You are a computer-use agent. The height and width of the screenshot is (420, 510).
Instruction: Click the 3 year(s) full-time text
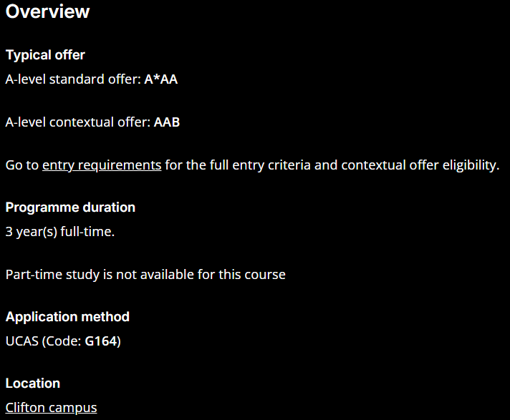click(x=60, y=232)
